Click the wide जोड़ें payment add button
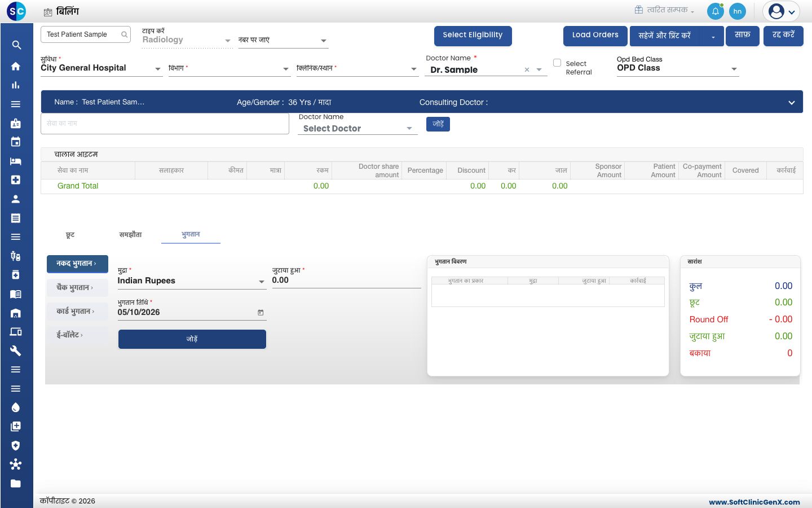812x508 pixels. pos(192,339)
